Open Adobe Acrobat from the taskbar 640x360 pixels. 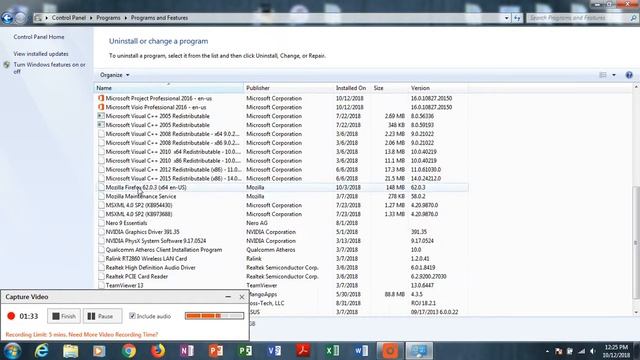(x=303, y=351)
